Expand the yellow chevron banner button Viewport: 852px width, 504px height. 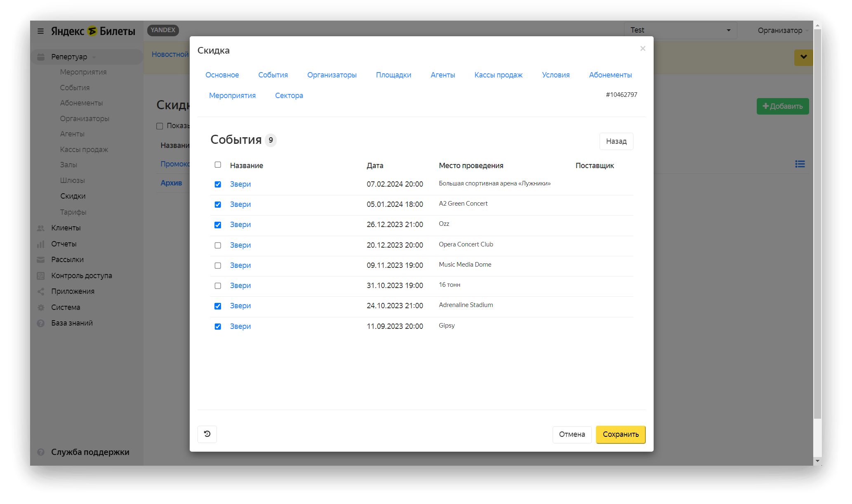[x=803, y=57]
